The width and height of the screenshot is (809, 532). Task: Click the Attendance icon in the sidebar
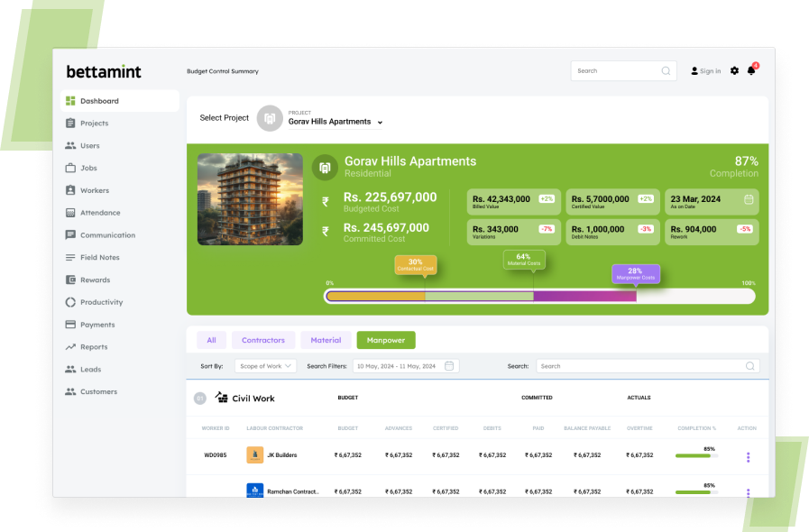(x=70, y=213)
